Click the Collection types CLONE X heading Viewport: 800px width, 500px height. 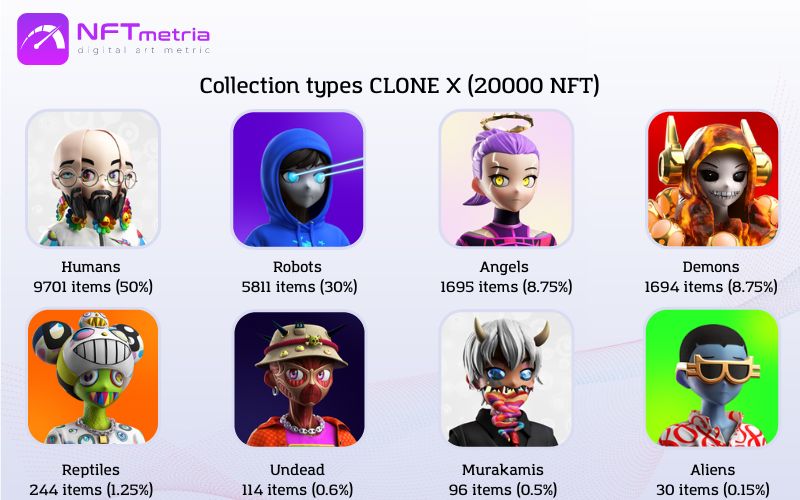click(x=399, y=86)
